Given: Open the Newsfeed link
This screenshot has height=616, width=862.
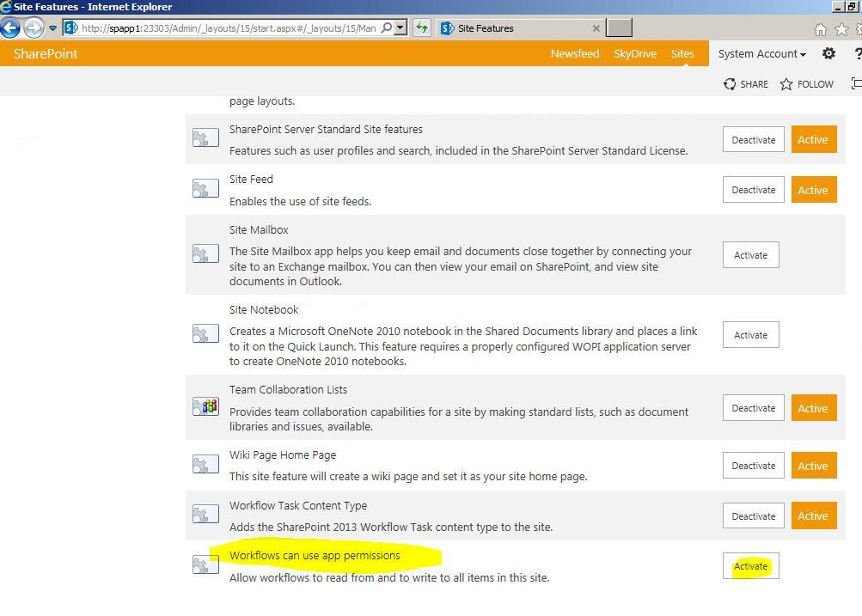Looking at the screenshot, I should point(575,54).
